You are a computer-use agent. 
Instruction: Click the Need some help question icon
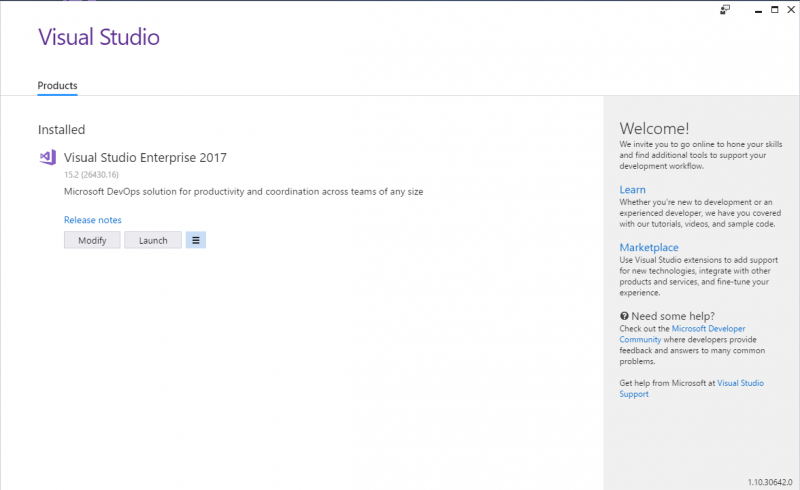pos(624,316)
